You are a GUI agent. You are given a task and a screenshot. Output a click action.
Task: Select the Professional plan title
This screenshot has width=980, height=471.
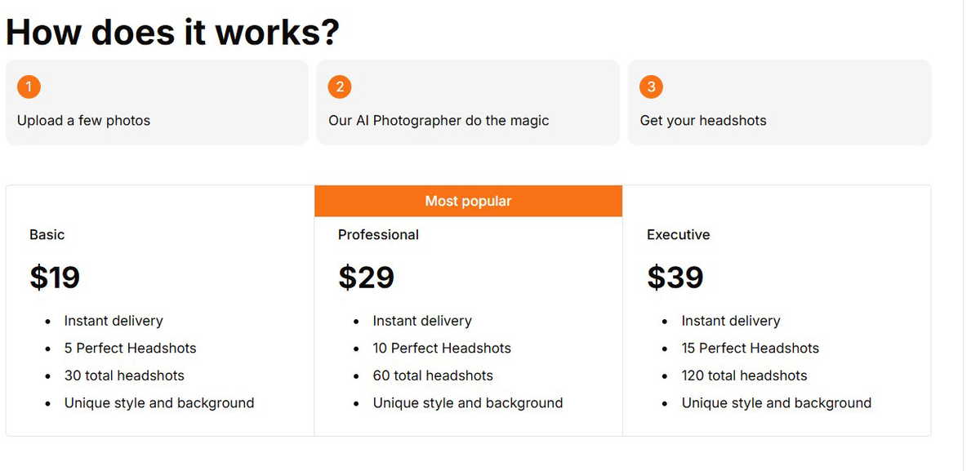(378, 234)
